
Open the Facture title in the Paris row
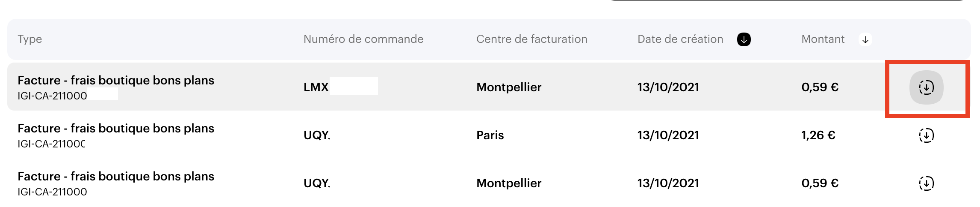pyautogui.click(x=115, y=129)
